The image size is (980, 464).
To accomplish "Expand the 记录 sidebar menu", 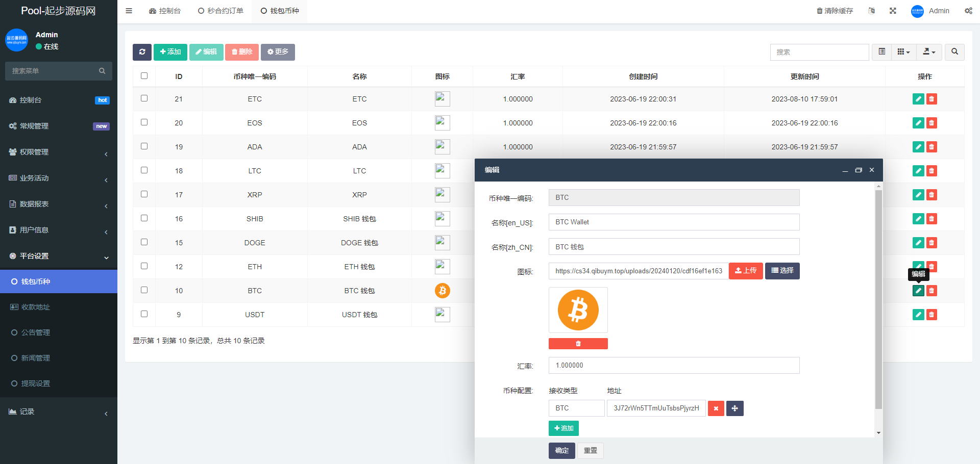I will point(59,411).
